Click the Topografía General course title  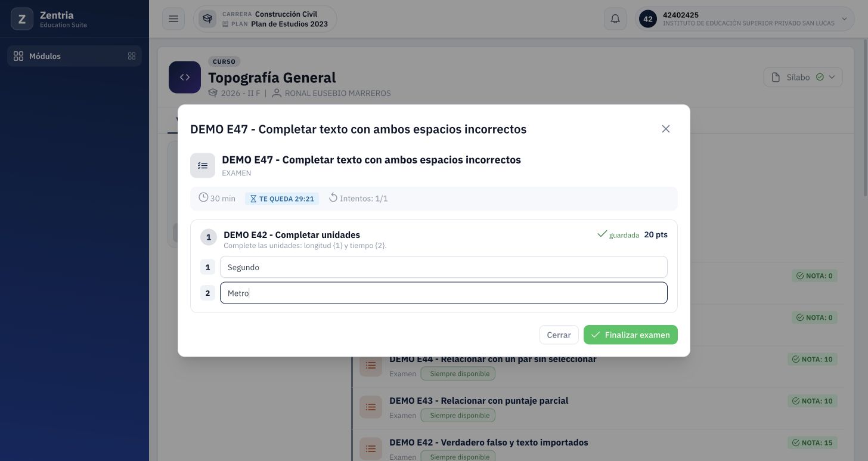tap(272, 78)
